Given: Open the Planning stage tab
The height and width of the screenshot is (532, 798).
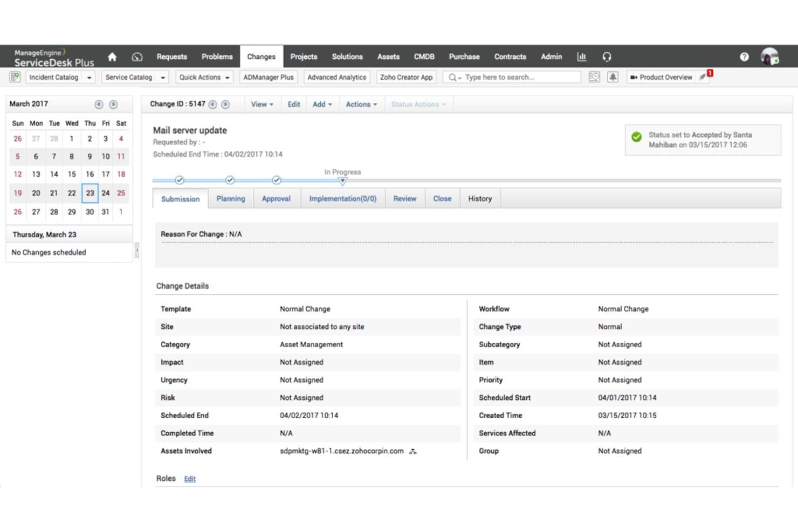Looking at the screenshot, I should (231, 198).
